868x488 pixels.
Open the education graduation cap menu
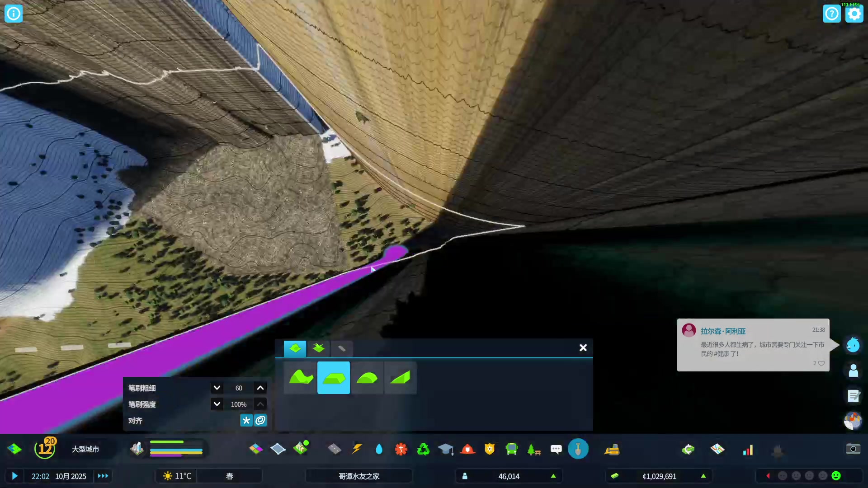[x=445, y=449]
